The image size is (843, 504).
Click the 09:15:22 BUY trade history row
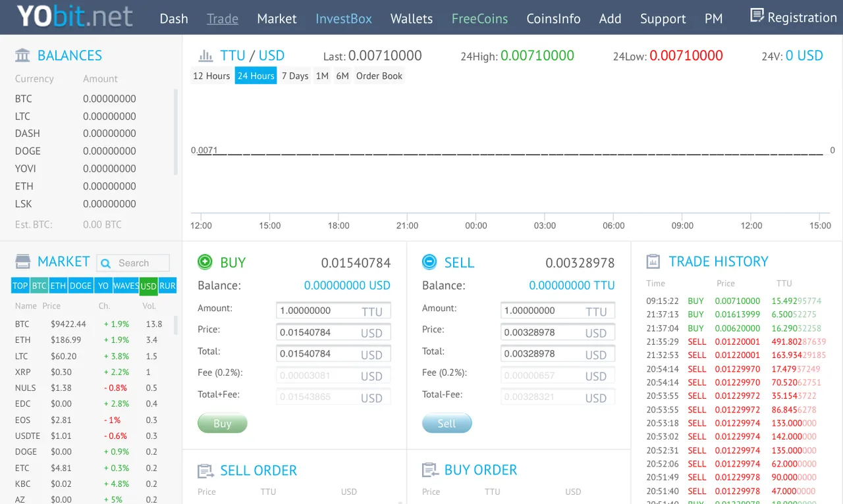[x=734, y=301]
